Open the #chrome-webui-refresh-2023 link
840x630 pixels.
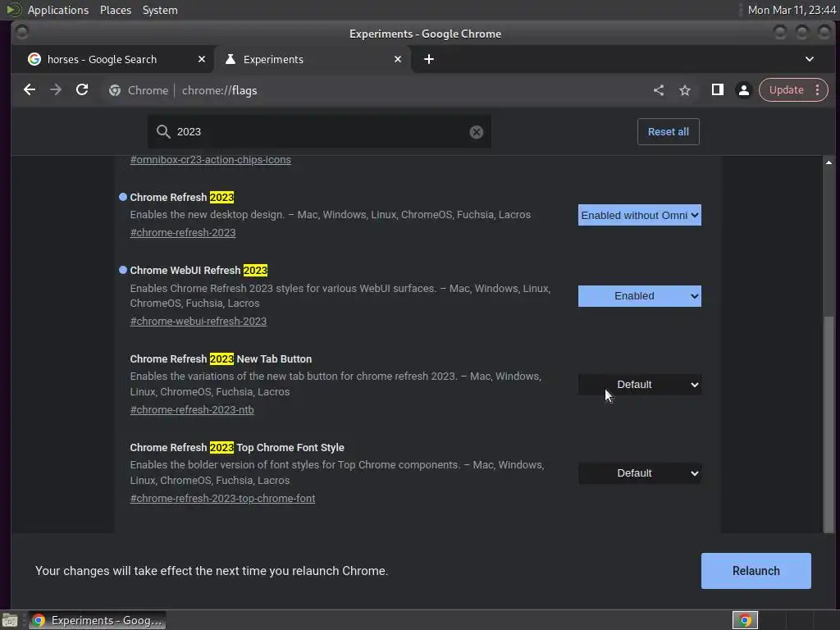(199, 321)
